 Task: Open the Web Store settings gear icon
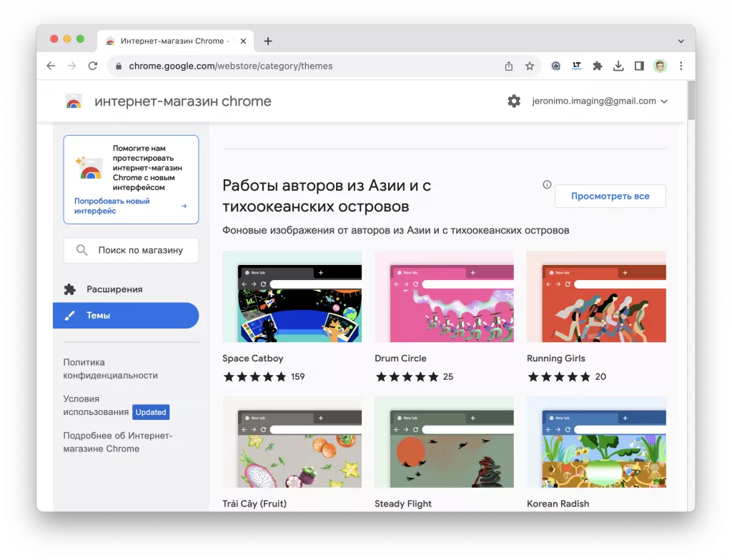pyautogui.click(x=514, y=101)
